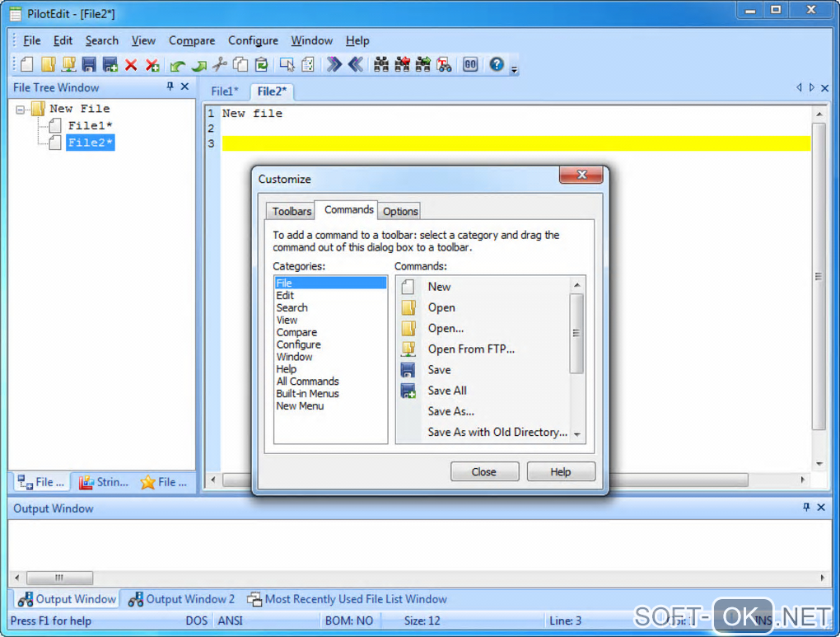This screenshot has width=840, height=637.
Task: Select Save As with Old Directory... command
Action: [x=483, y=432]
